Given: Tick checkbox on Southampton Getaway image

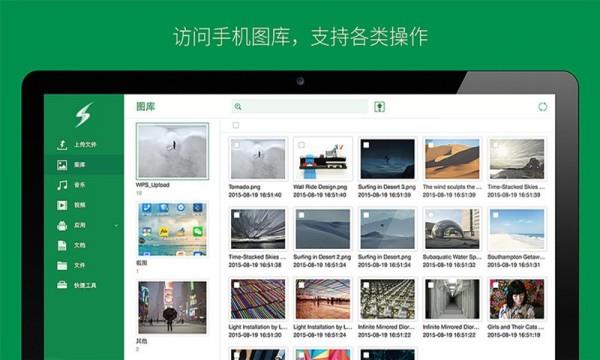Looking at the screenshot, I should pos(496,215).
